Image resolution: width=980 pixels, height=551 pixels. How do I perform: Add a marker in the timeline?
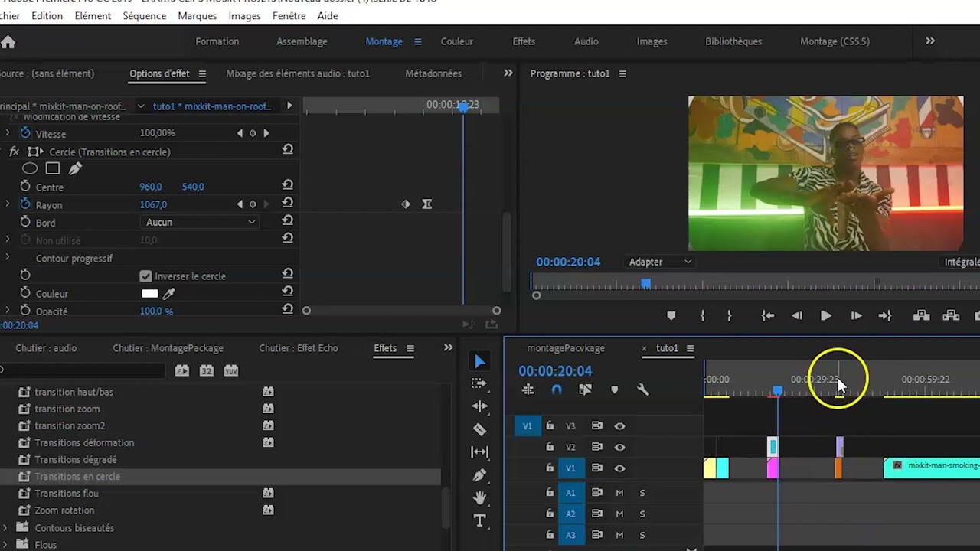(614, 390)
